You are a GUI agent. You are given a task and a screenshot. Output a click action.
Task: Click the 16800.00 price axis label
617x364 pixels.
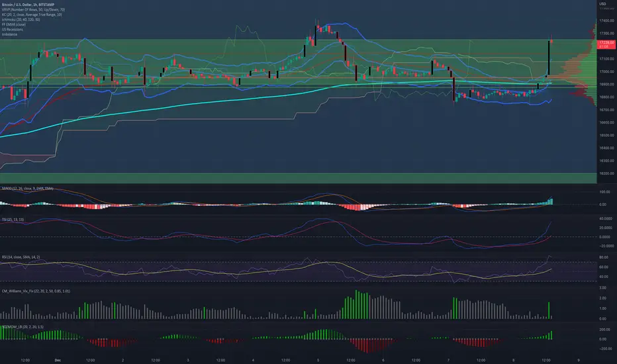click(606, 97)
